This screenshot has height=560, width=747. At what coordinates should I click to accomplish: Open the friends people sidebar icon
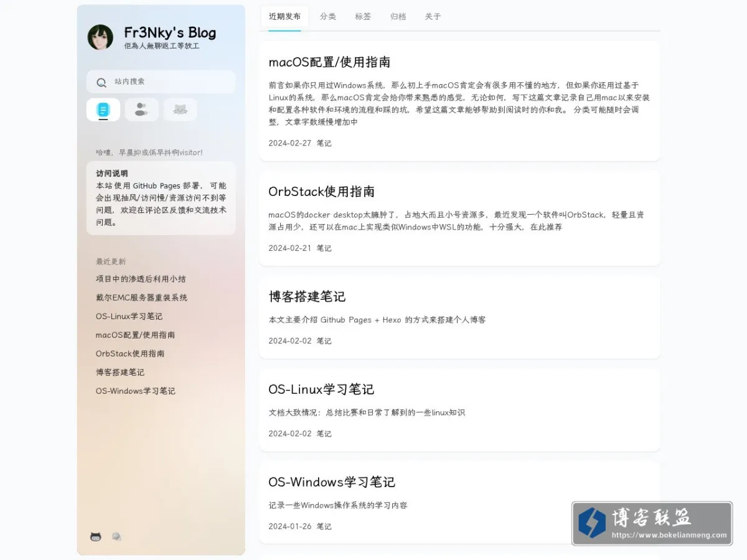[x=141, y=110]
